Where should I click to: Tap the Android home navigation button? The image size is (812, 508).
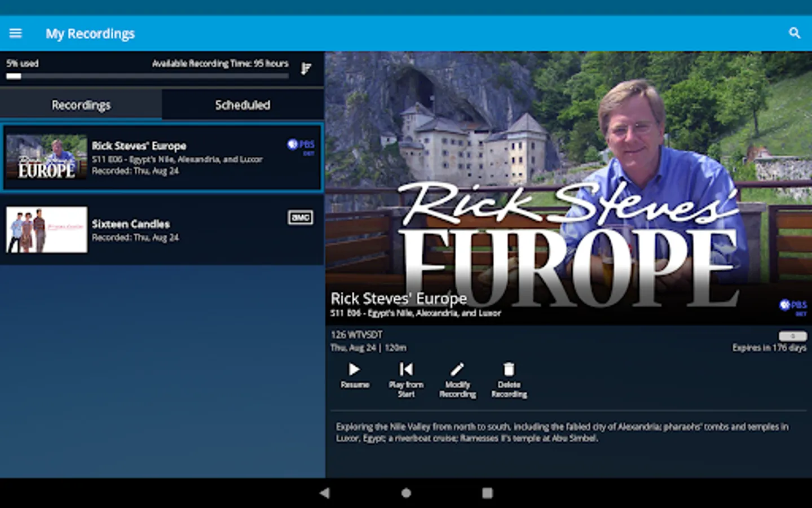[406, 493]
